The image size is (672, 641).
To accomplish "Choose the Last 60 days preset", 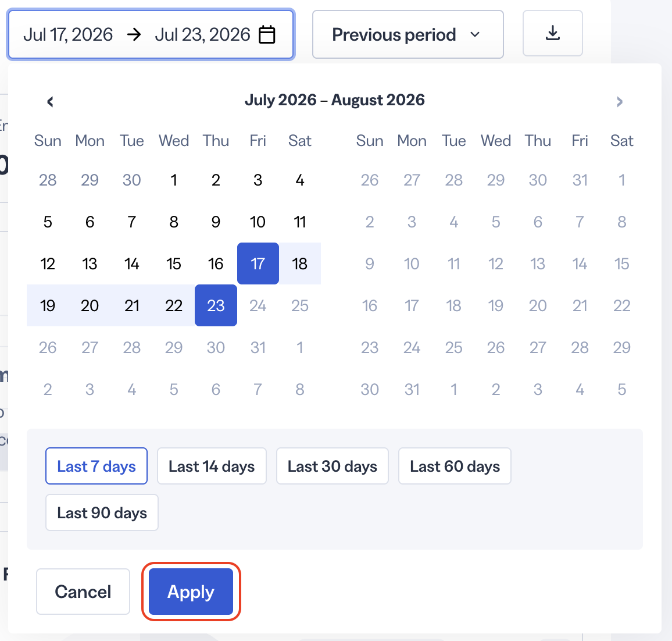I will point(455,466).
